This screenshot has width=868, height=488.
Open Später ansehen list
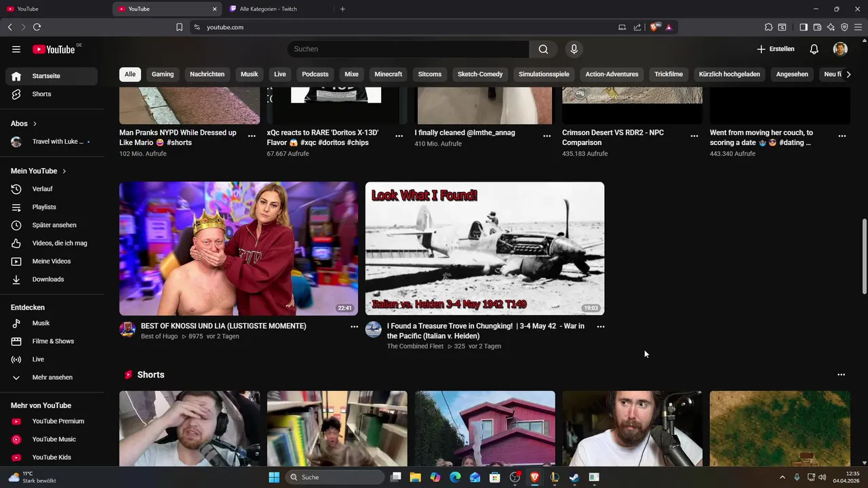click(51, 225)
